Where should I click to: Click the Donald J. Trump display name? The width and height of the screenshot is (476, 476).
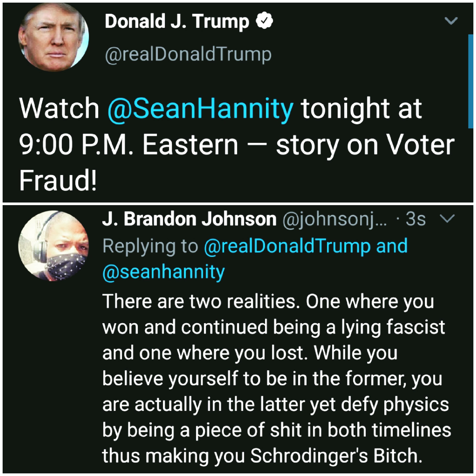[x=177, y=22]
